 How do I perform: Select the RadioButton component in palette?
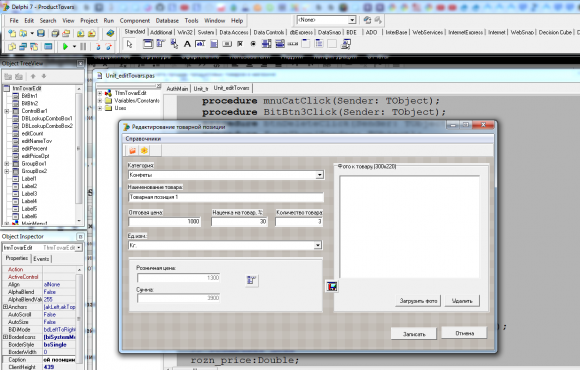253,44
